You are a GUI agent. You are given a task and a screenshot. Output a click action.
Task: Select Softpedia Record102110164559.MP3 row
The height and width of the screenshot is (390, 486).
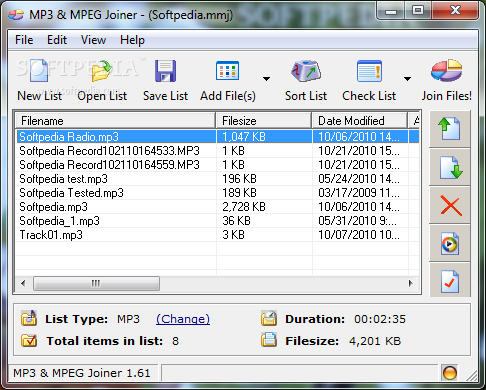click(217, 165)
